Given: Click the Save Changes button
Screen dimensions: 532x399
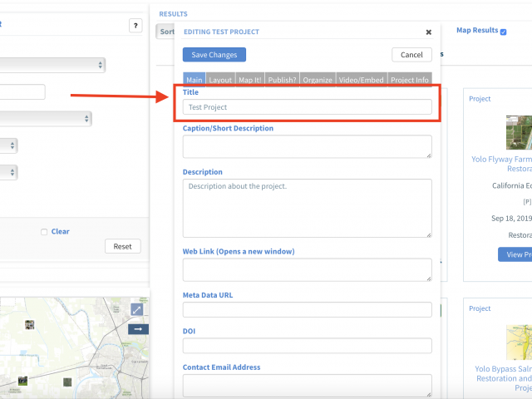Looking at the screenshot, I should click(214, 55).
